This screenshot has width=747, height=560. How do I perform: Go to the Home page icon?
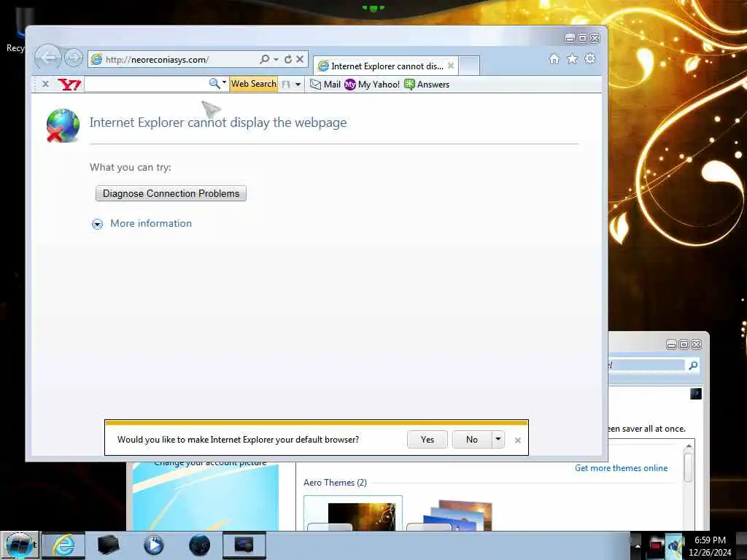coord(554,58)
